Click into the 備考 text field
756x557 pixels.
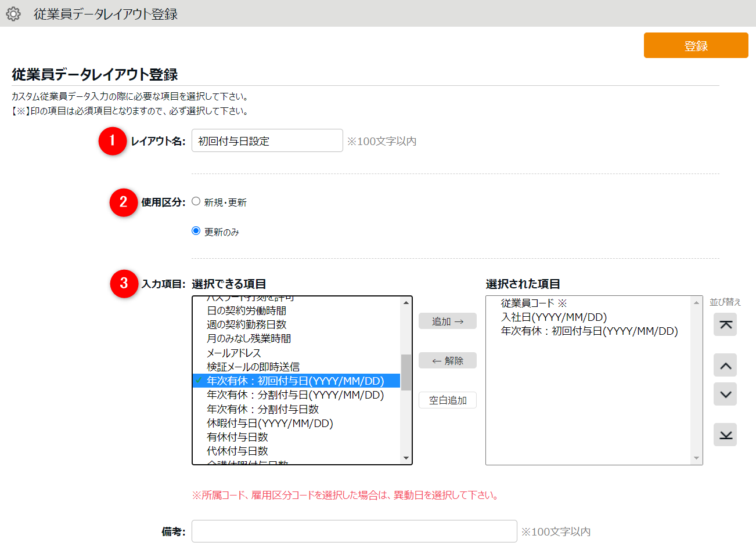[354, 531]
